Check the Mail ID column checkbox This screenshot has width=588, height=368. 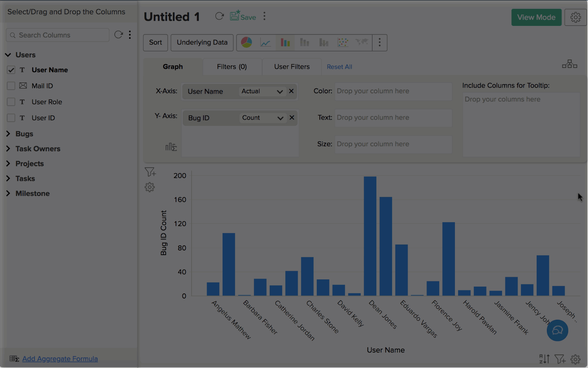point(11,86)
